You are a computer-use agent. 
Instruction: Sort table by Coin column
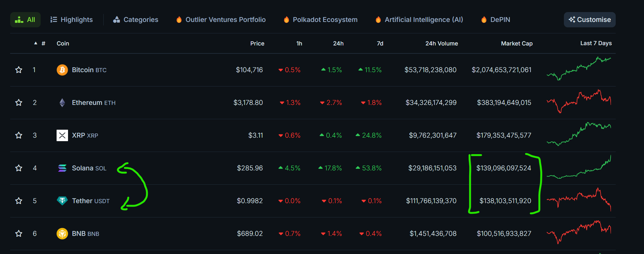(x=63, y=44)
